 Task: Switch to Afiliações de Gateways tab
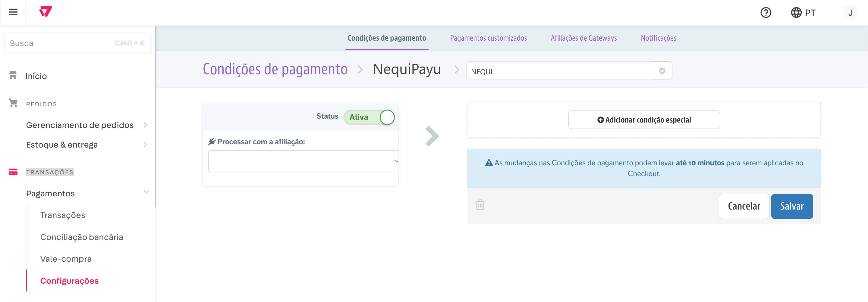pyautogui.click(x=583, y=38)
